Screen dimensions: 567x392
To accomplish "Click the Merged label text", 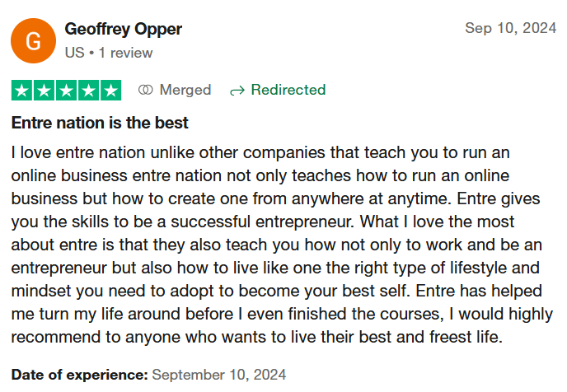I will coord(185,90).
